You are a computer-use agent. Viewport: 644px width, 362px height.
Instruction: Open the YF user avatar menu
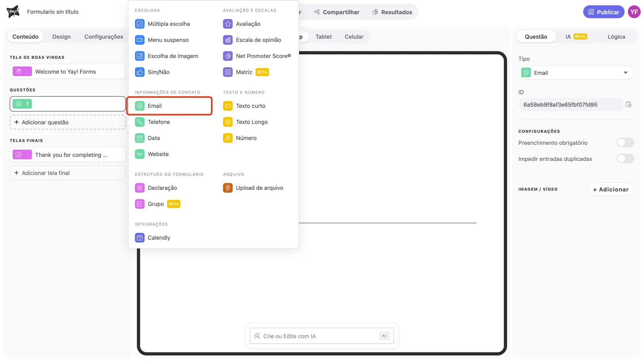634,12
